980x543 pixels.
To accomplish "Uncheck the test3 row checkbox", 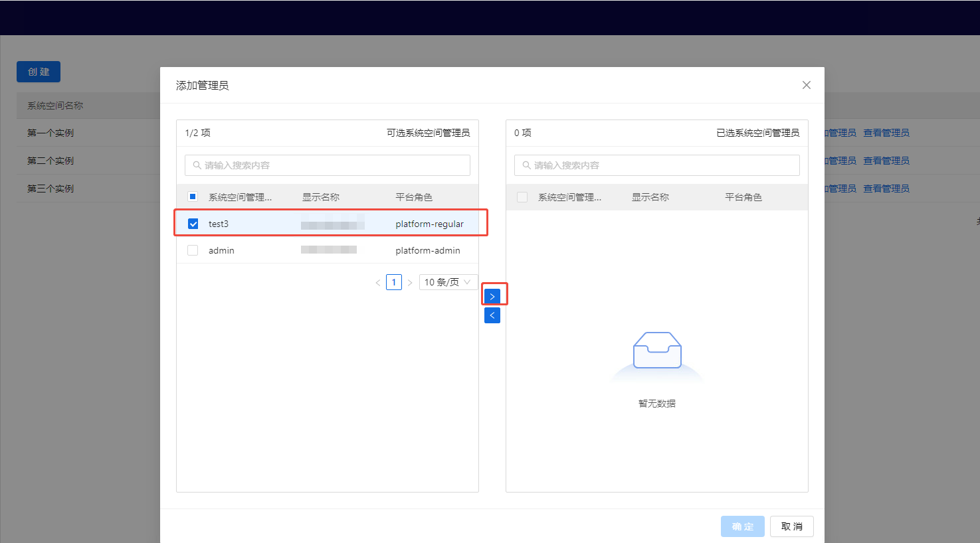I will (x=193, y=224).
